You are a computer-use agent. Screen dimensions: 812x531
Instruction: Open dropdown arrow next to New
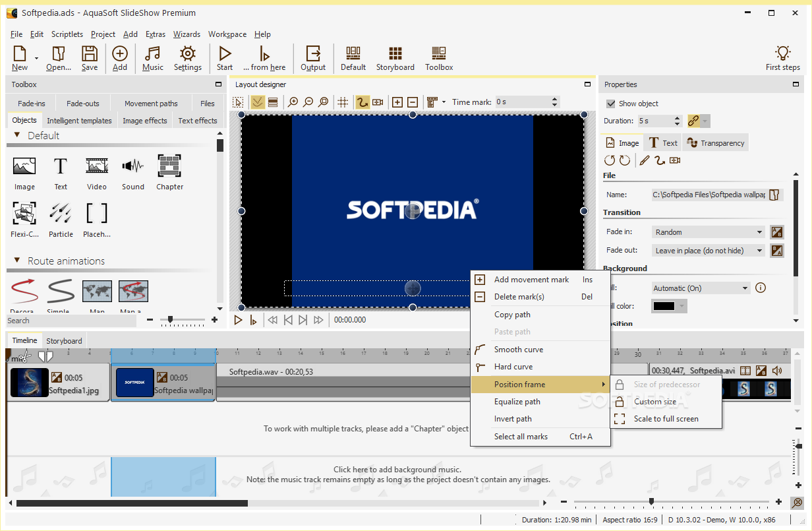[x=37, y=59]
